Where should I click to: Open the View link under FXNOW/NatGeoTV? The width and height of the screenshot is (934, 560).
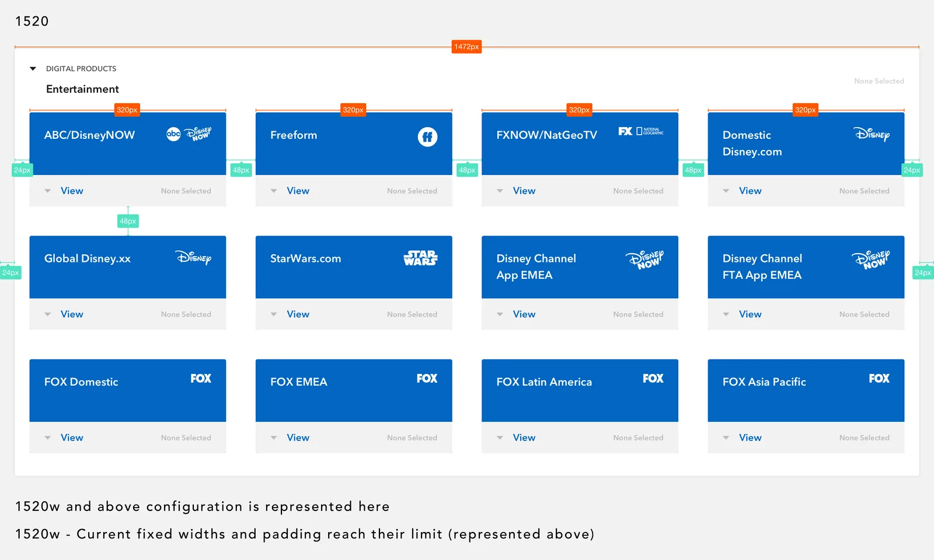[x=524, y=191]
